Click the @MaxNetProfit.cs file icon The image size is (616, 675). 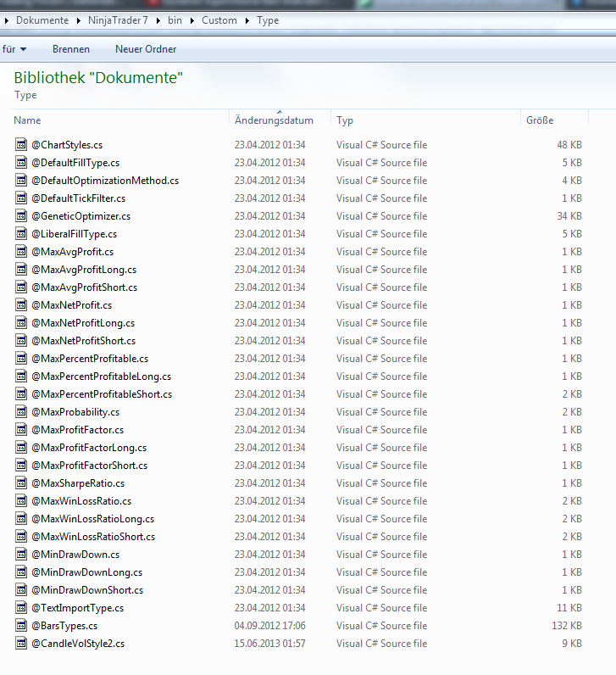[21, 304]
